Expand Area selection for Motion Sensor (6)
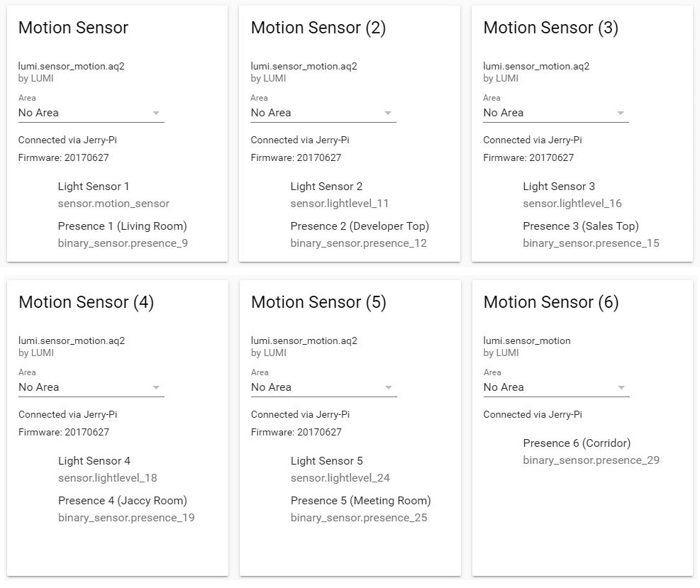Screen dimensions: 700x588 point(621,387)
